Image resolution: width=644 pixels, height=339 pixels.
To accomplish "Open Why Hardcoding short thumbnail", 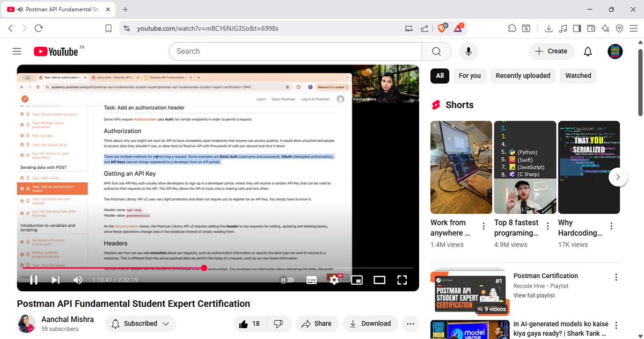I will (x=589, y=167).
